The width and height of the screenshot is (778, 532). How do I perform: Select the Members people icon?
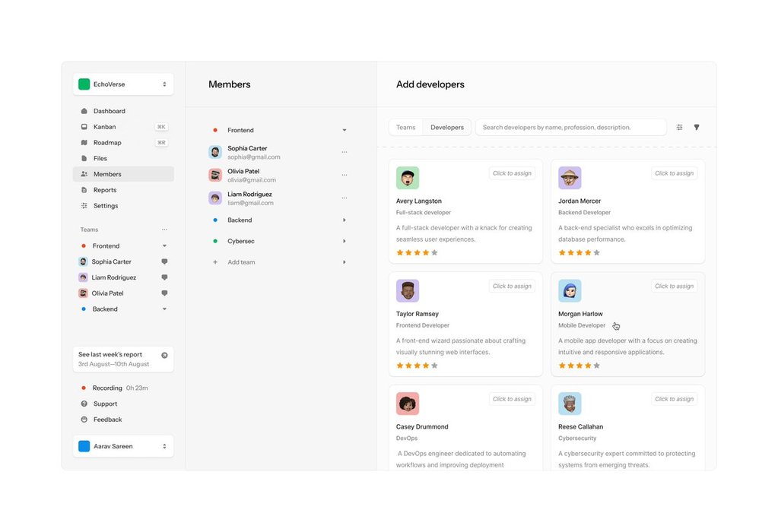coord(84,174)
